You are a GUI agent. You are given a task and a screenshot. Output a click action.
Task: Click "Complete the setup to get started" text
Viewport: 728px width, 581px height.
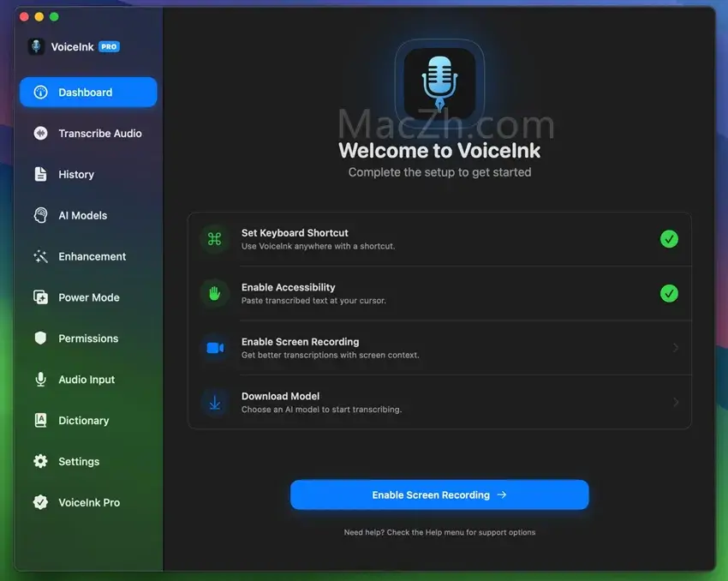click(439, 172)
